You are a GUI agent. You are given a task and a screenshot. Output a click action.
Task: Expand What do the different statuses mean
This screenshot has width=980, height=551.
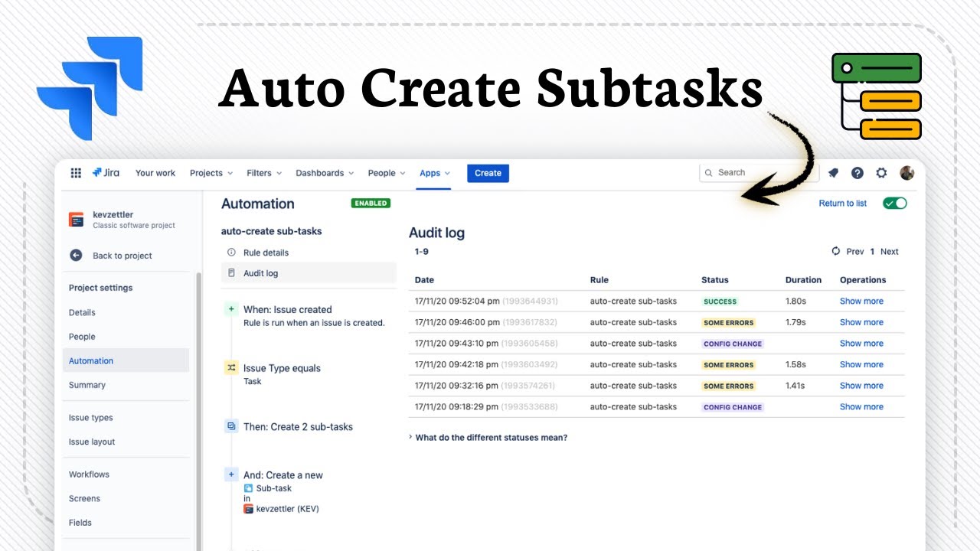pos(488,438)
